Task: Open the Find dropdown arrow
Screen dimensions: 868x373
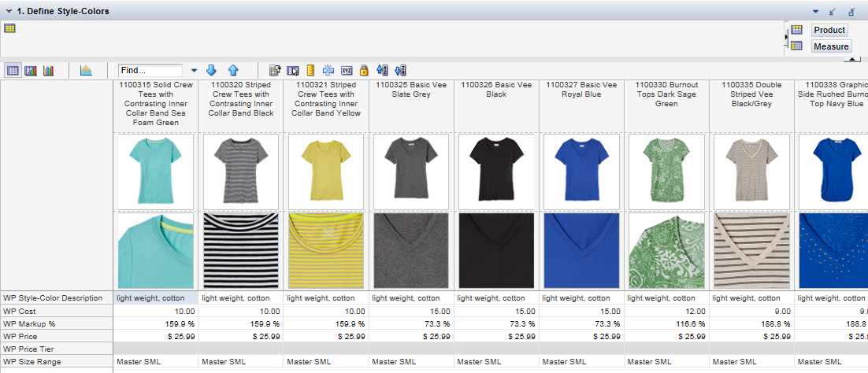Action: 194,70
